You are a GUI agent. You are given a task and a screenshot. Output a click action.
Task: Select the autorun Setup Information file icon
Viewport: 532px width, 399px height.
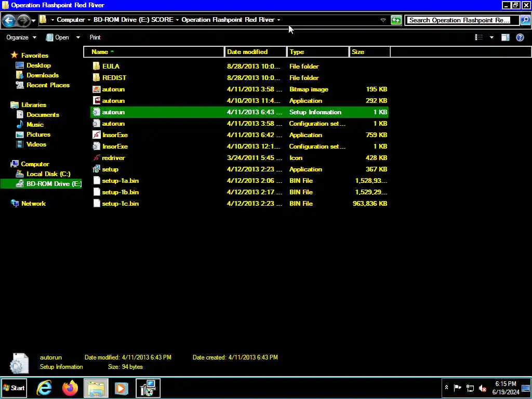(96, 112)
